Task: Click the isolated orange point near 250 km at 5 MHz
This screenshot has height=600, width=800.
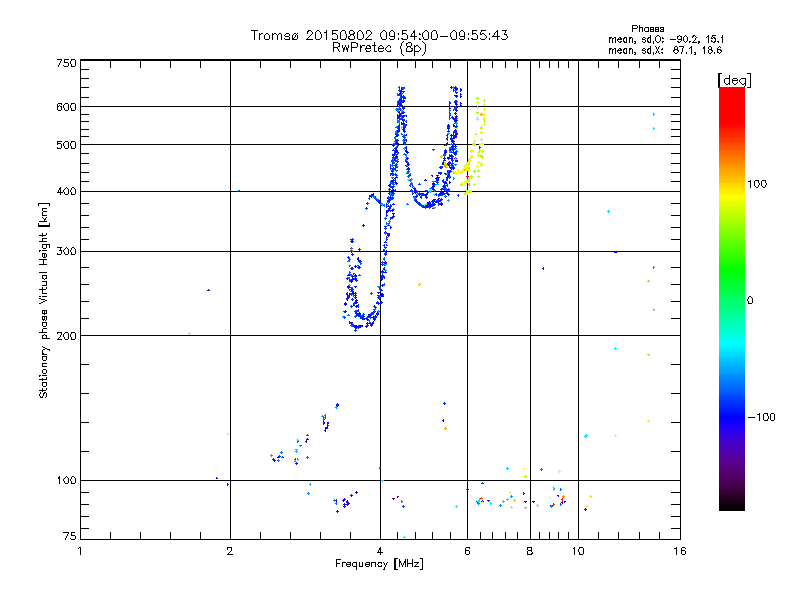Action: pos(419,284)
